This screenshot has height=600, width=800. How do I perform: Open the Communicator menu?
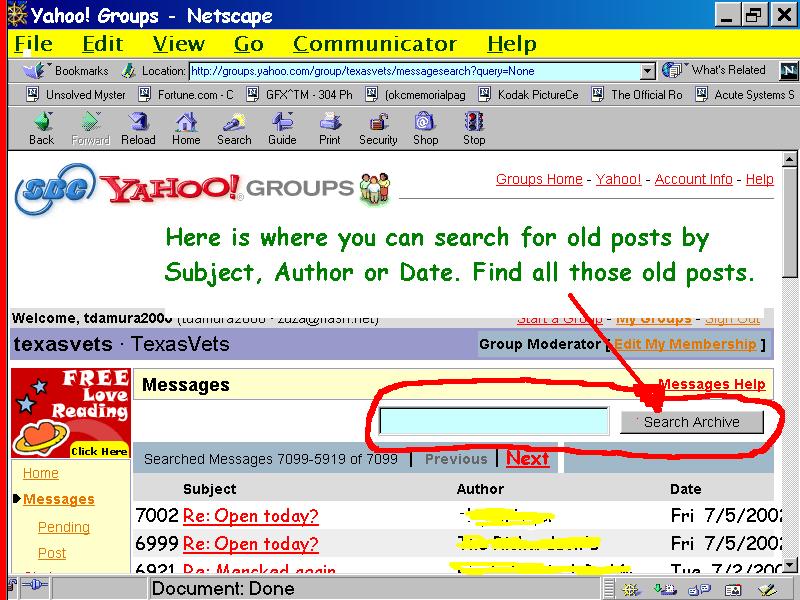(x=374, y=44)
